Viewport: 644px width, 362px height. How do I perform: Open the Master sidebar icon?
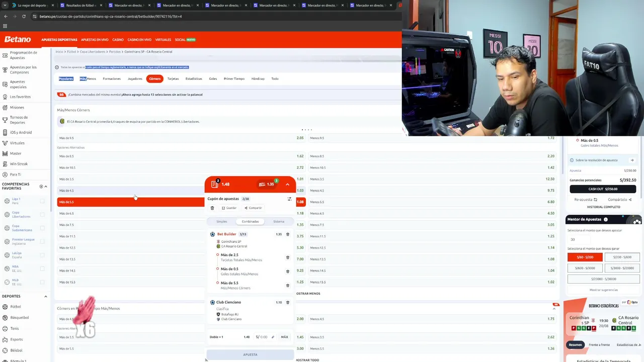click(5, 153)
